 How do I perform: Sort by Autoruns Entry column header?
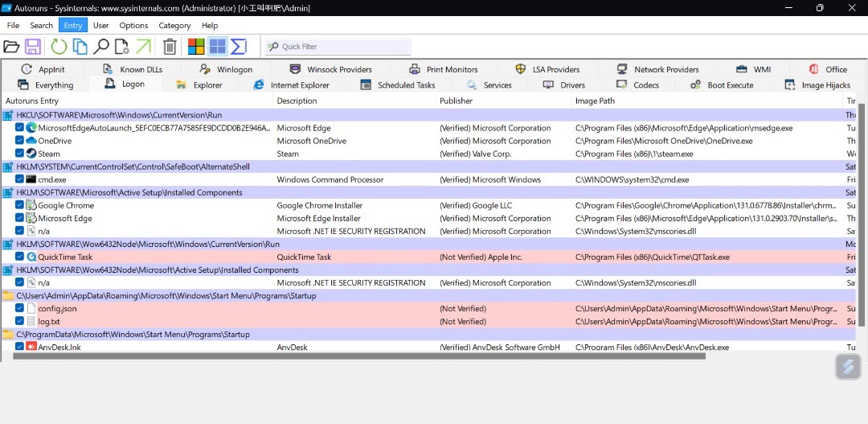137,101
